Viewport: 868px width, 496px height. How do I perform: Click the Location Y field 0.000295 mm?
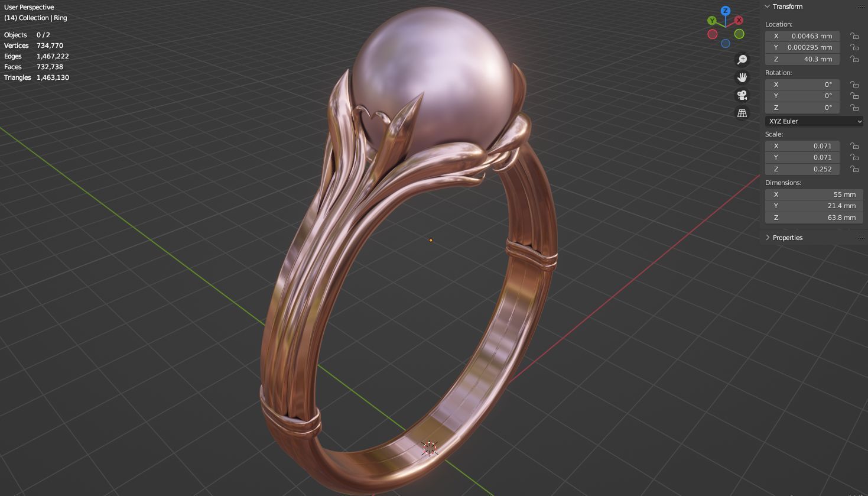click(x=802, y=47)
